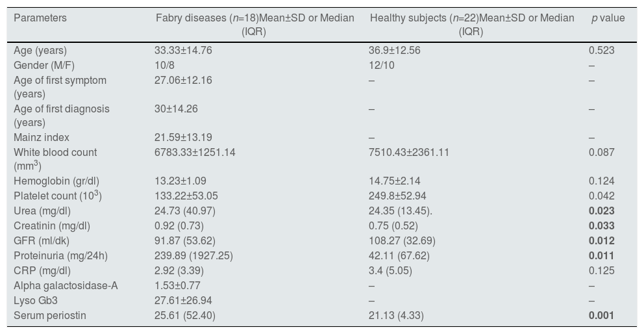This screenshot has height=334, width=644.
Task: Click the Creatinin (mg/dl) row label
Action: (x=52, y=225)
